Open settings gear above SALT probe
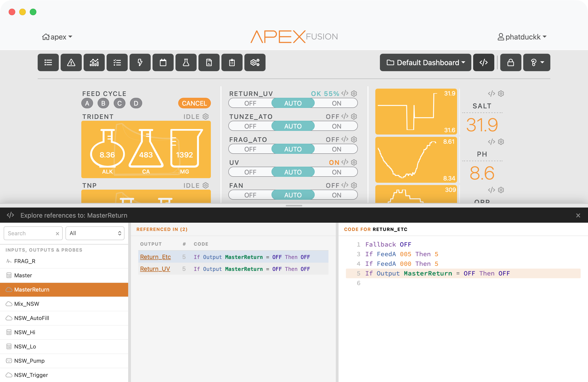588x382 pixels. click(x=501, y=93)
